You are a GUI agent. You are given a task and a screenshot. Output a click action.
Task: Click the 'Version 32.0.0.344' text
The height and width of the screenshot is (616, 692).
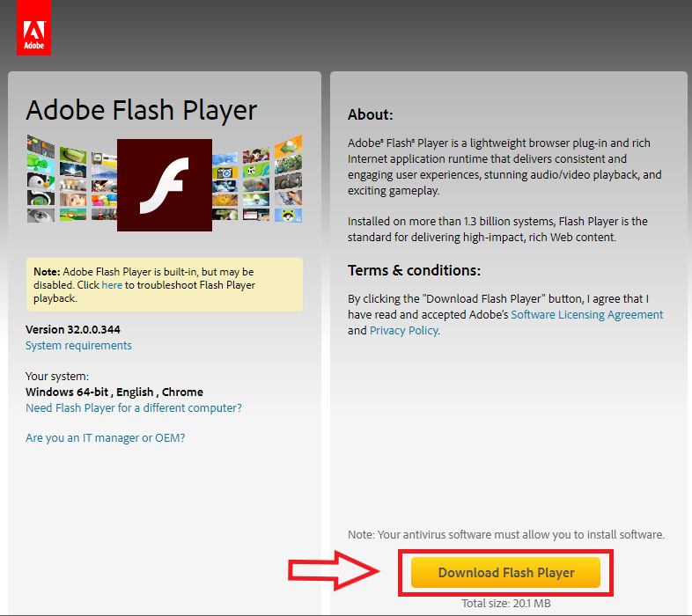(73, 330)
